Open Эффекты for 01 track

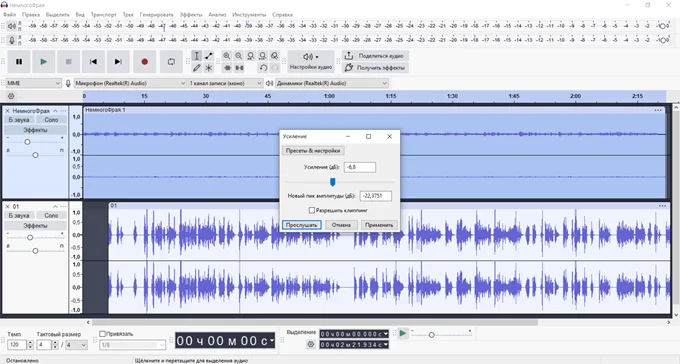coord(36,226)
